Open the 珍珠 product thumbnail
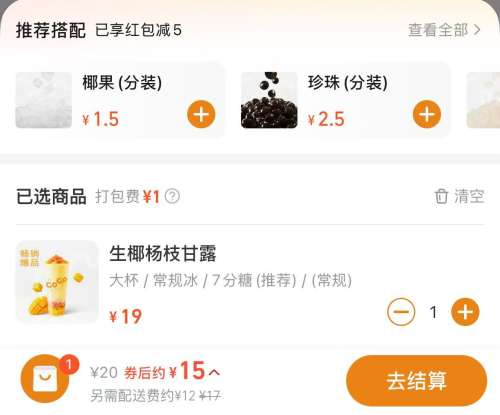Image resolution: width=500 pixels, height=415 pixels. point(269,100)
